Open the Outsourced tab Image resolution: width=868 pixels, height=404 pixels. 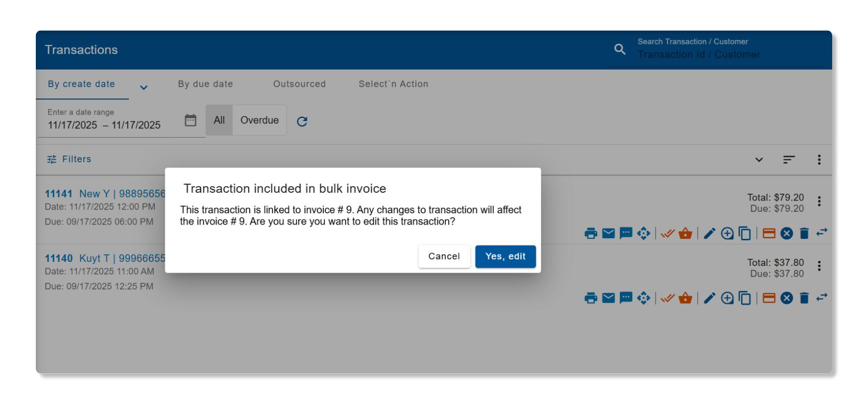pyautogui.click(x=299, y=84)
